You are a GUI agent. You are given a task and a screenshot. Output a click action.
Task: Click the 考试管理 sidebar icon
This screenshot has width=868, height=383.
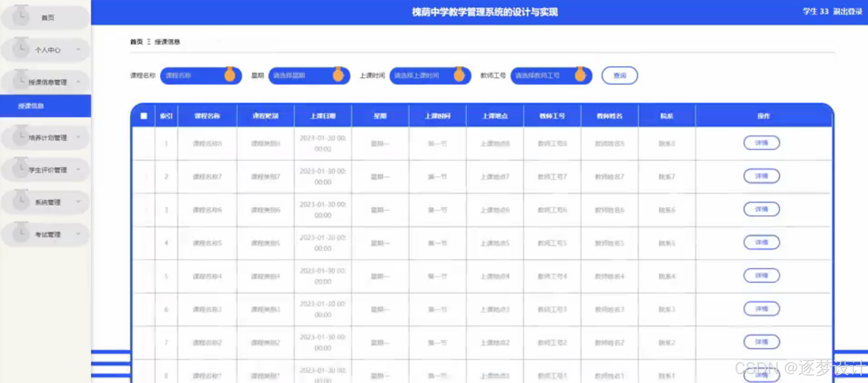21,234
